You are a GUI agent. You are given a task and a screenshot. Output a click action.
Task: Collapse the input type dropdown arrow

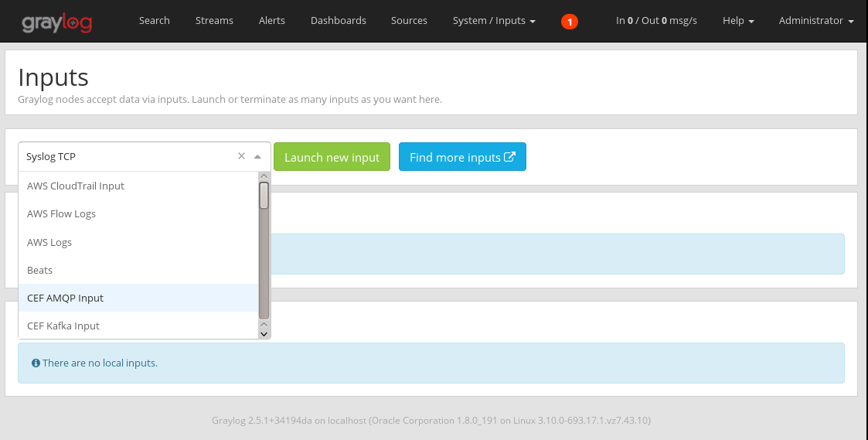[x=257, y=157]
